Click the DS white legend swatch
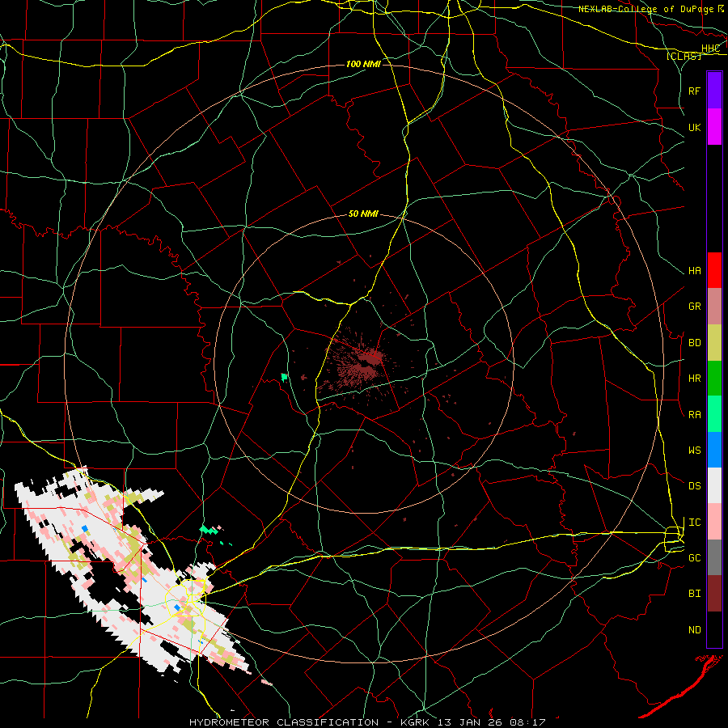The height and width of the screenshot is (728, 728). click(x=714, y=485)
